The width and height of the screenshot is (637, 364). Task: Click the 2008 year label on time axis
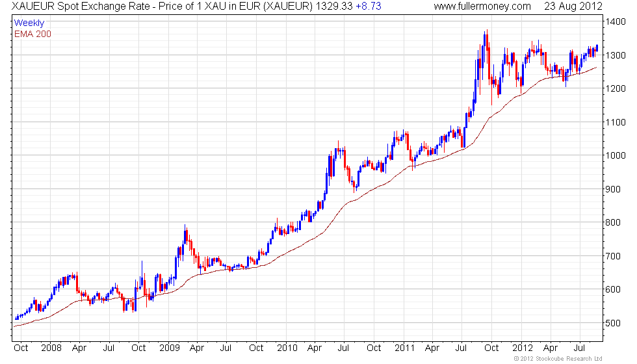[51, 348]
